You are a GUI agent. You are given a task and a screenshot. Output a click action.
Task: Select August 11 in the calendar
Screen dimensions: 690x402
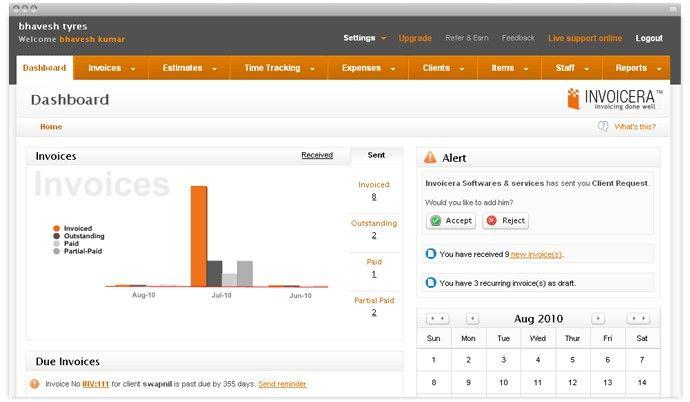pos(537,382)
